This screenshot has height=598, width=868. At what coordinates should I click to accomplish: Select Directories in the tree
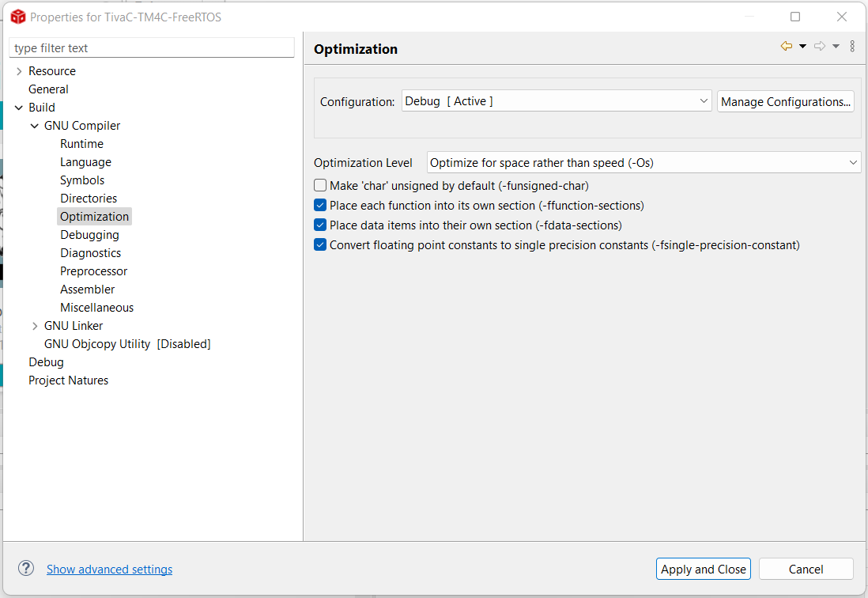tap(89, 199)
